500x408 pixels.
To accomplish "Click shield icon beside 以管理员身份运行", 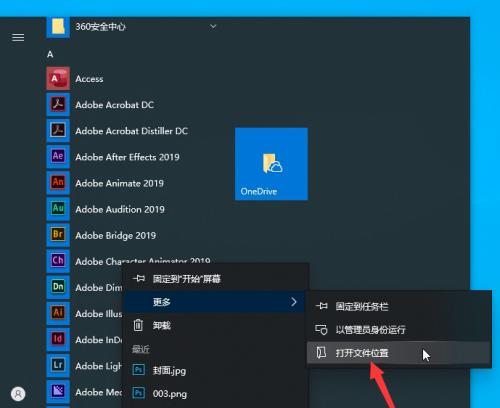I will click(x=322, y=330).
